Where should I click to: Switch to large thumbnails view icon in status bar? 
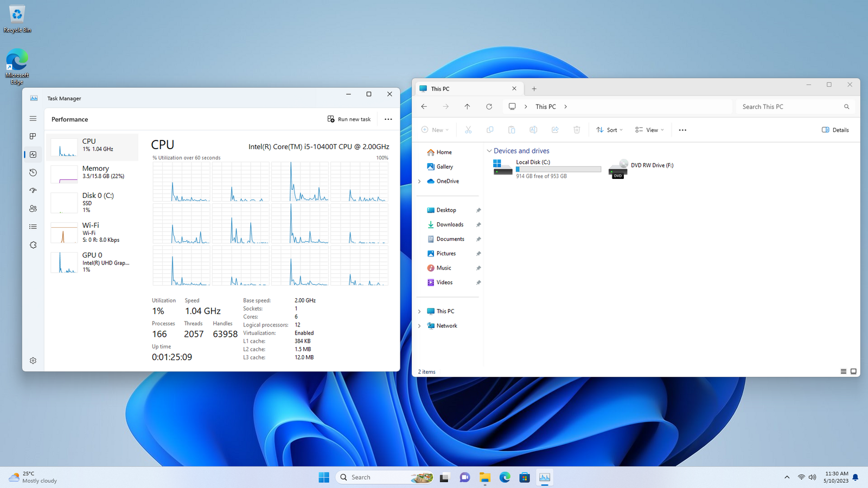point(853,372)
